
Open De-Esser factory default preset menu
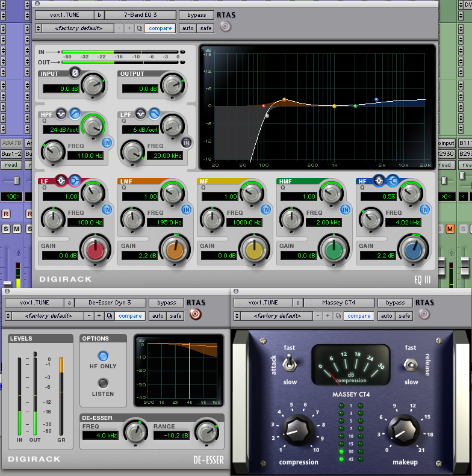[x=49, y=316]
